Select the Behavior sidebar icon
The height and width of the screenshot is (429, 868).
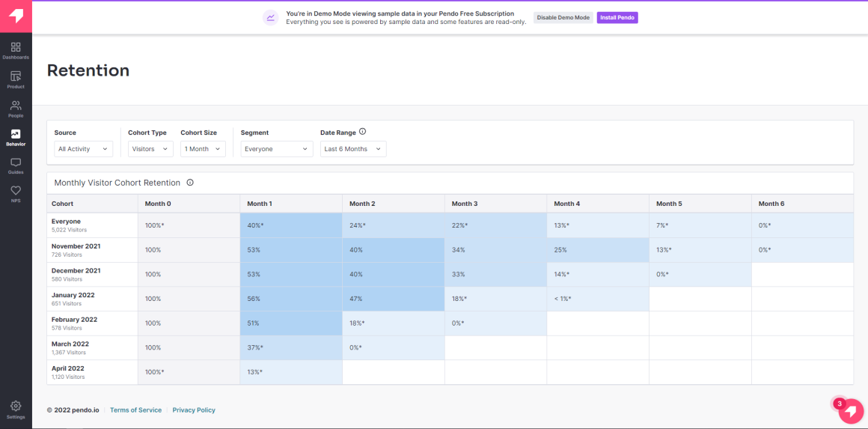pyautogui.click(x=16, y=137)
